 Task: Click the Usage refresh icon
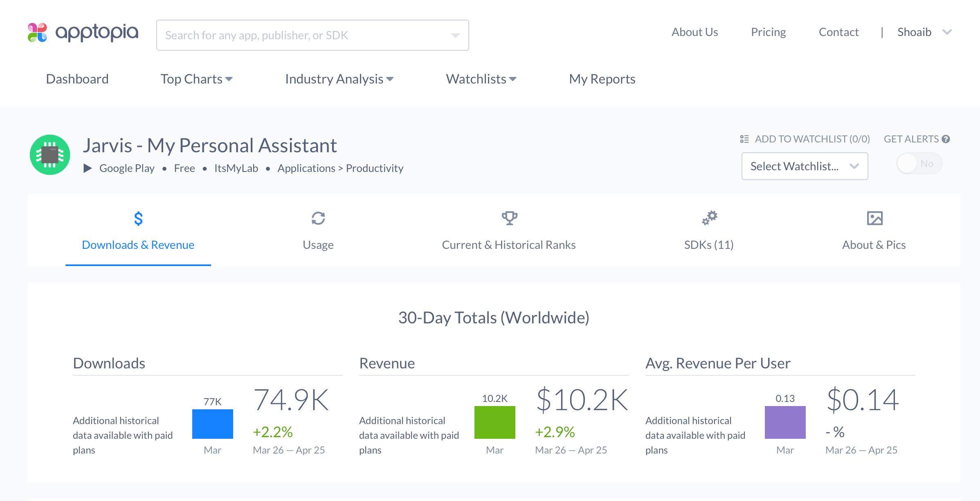tap(318, 219)
